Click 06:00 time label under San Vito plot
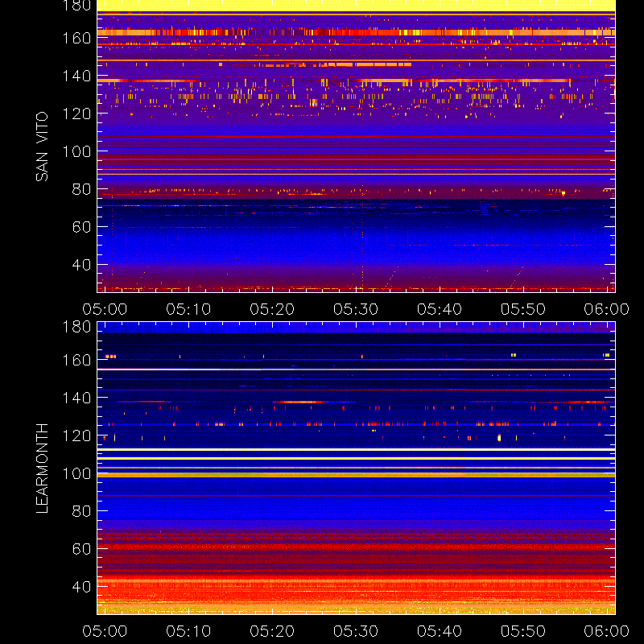Screen dimensions: 644x644 coord(607,309)
